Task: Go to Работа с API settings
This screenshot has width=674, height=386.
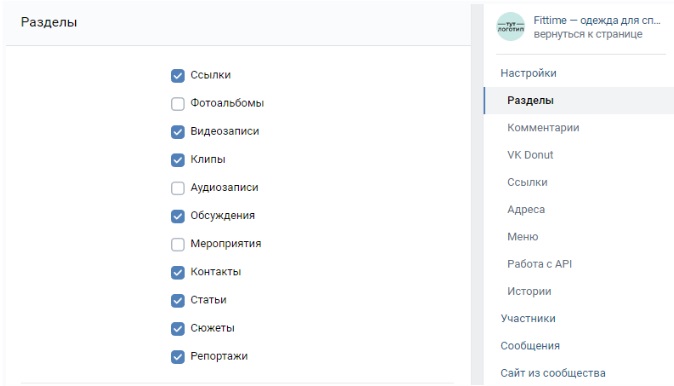Action: [x=539, y=264]
